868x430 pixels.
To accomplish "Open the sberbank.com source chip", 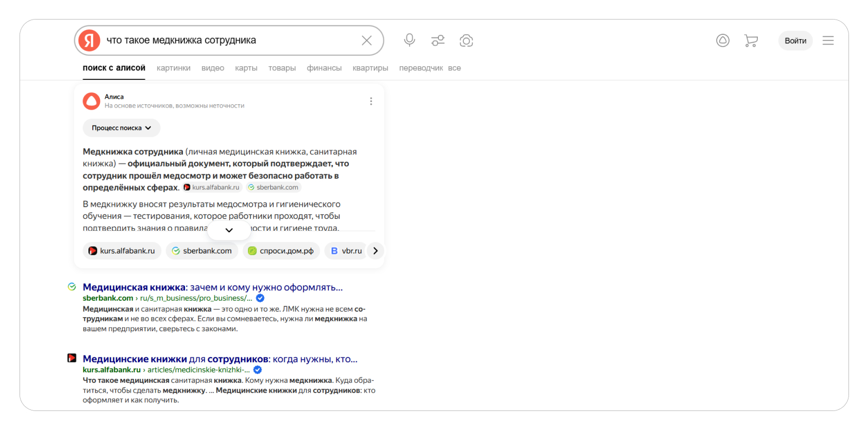I will [202, 251].
